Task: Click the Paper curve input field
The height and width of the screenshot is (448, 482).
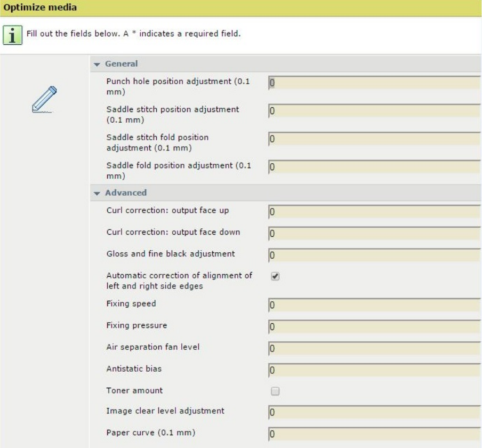Action: coord(373,434)
